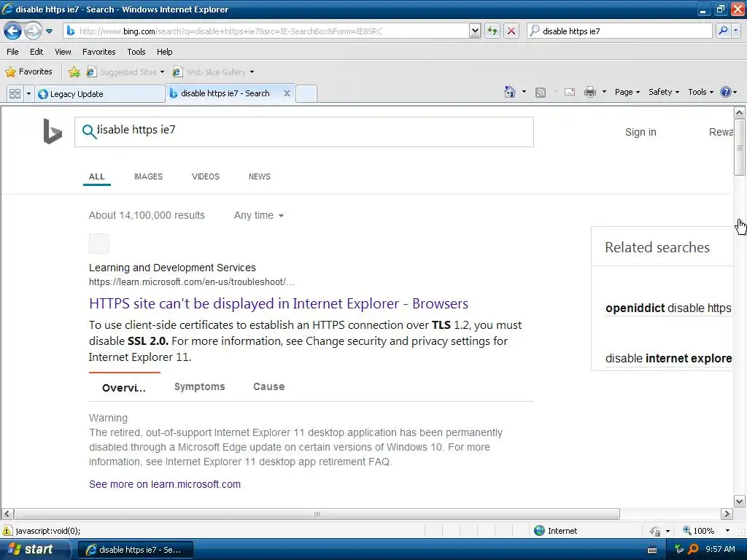Open the File menu
The height and width of the screenshot is (560, 747).
click(13, 52)
